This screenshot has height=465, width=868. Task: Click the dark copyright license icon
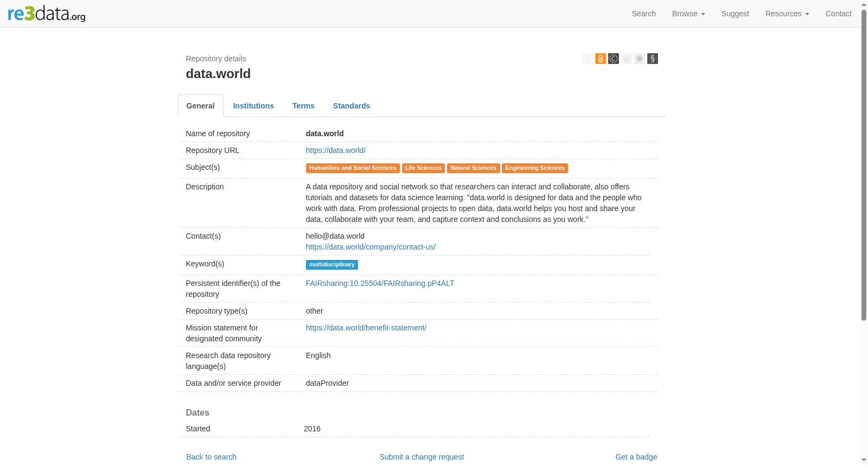(x=614, y=59)
